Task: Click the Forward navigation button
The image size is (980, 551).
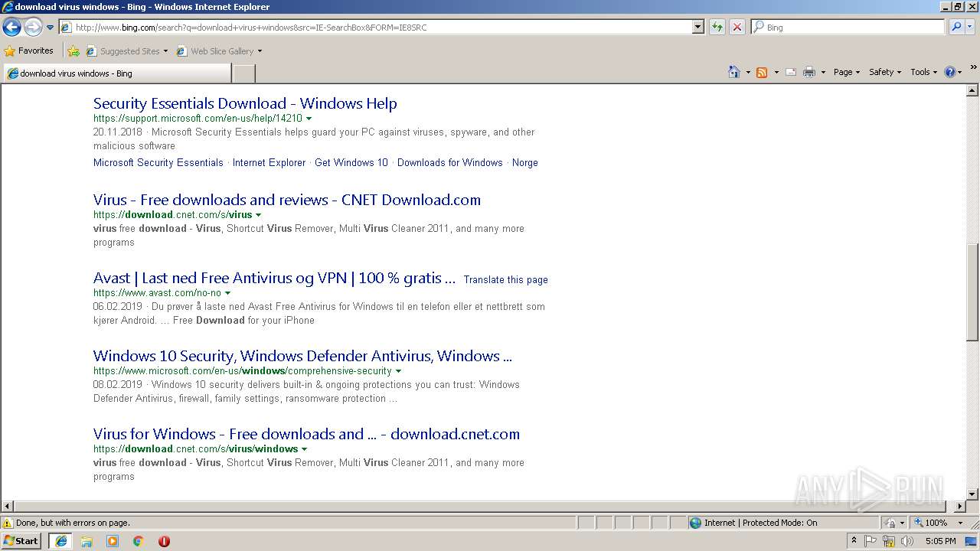Action: click(33, 28)
